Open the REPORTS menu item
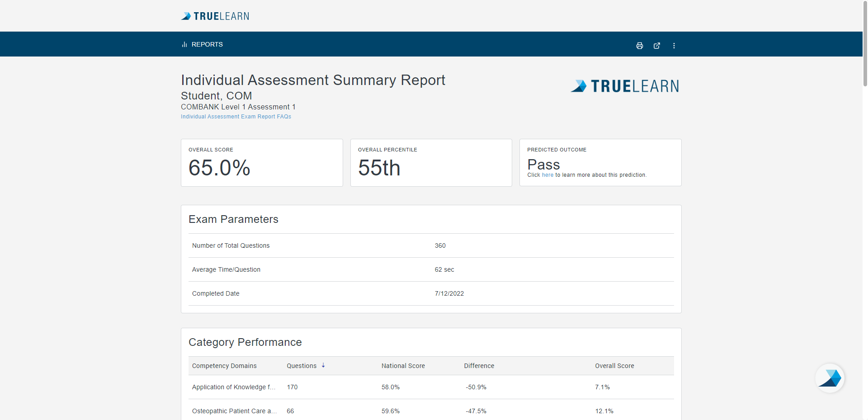Screen dimensions: 868x420 pos(207,44)
